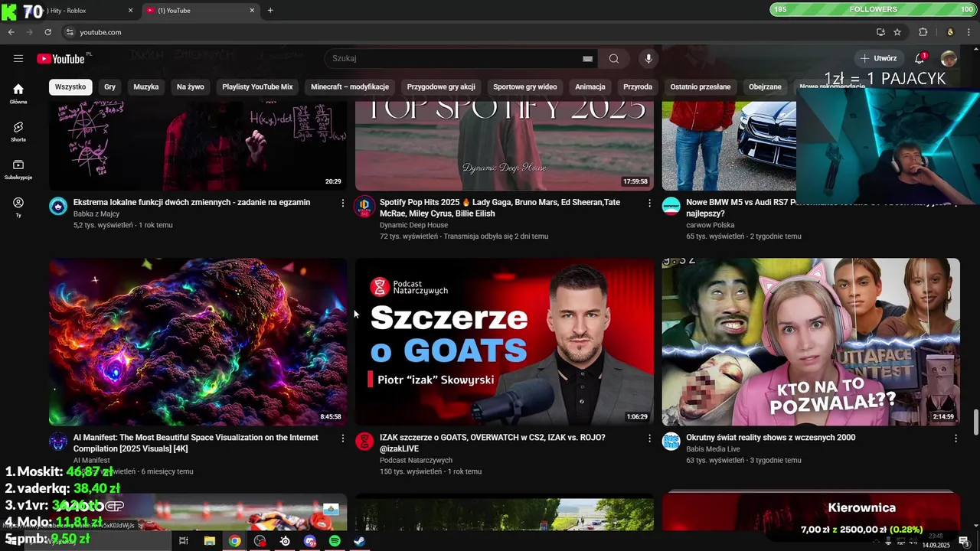Screen dimensions: 980x551
Task: Open Task View on the taskbar
Action: tap(184, 541)
